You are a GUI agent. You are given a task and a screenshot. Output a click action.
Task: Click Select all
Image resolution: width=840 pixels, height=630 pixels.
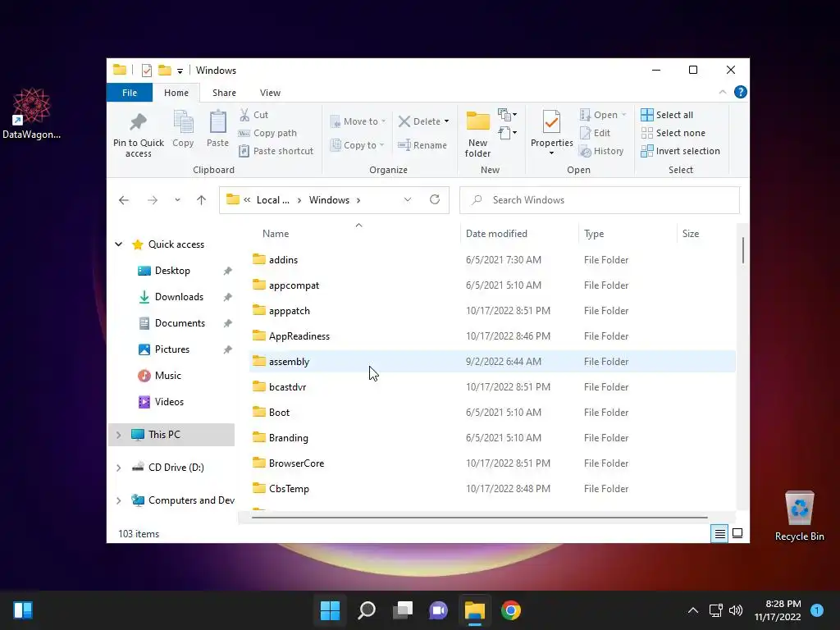coord(667,115)
